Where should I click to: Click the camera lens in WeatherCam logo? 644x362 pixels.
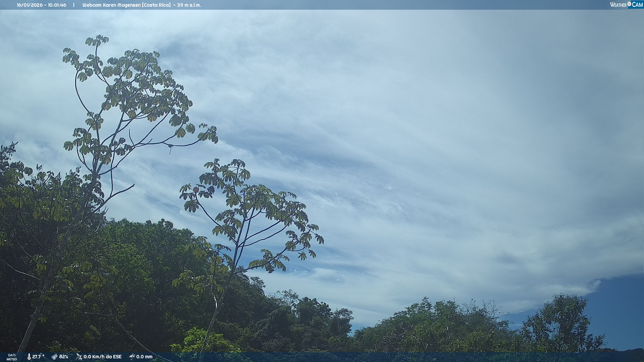pyautogui.click(x=629, y=4)
